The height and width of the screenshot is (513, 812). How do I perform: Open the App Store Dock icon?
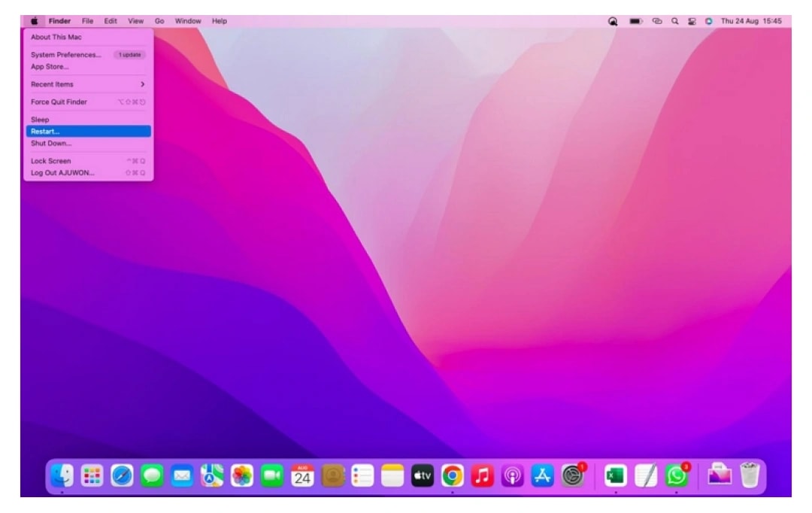point(543,475)
